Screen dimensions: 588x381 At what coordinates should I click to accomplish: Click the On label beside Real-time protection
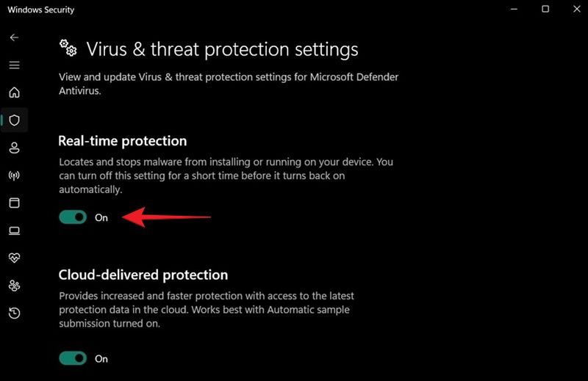[101, 217]
